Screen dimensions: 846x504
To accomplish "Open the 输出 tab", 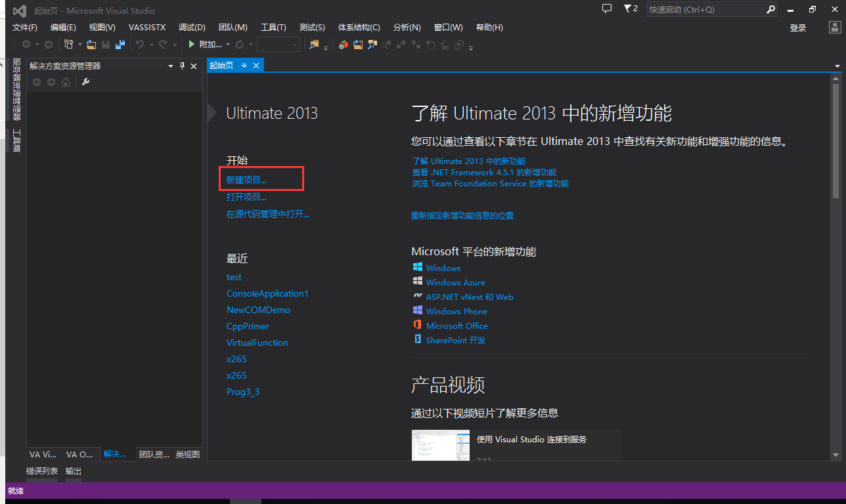I will pos(74,471).
